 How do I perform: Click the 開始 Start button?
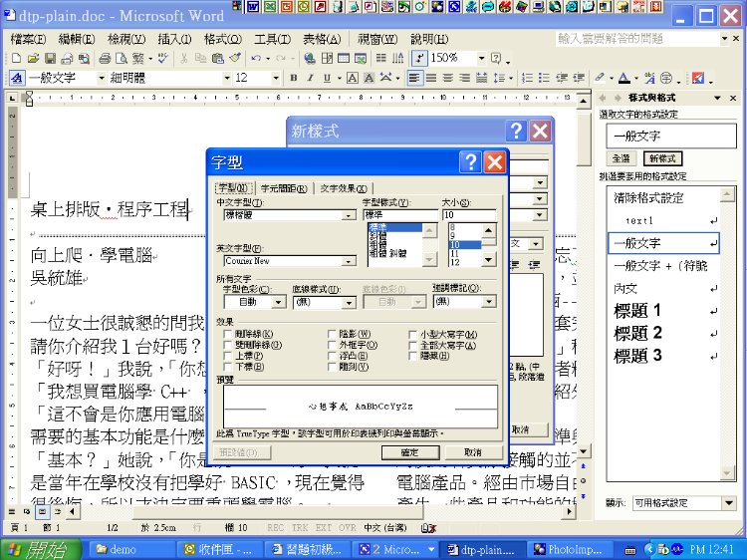[40, 549]
